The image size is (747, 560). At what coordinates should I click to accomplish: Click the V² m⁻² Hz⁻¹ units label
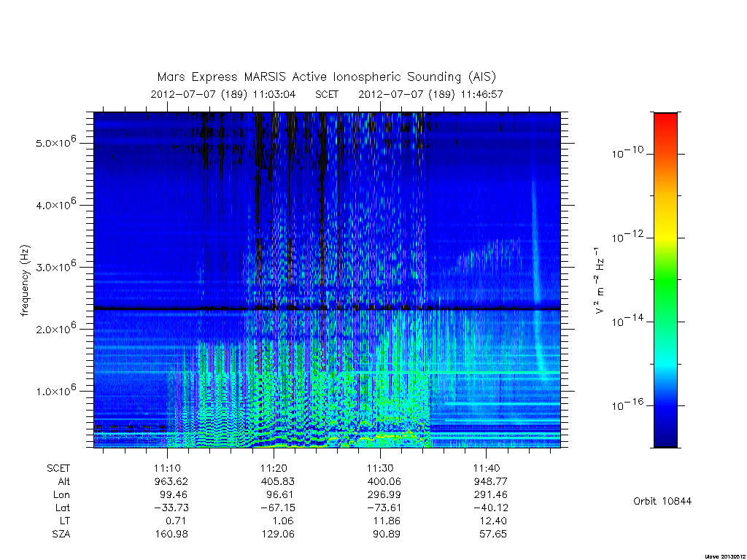click(x=600, y=281)
